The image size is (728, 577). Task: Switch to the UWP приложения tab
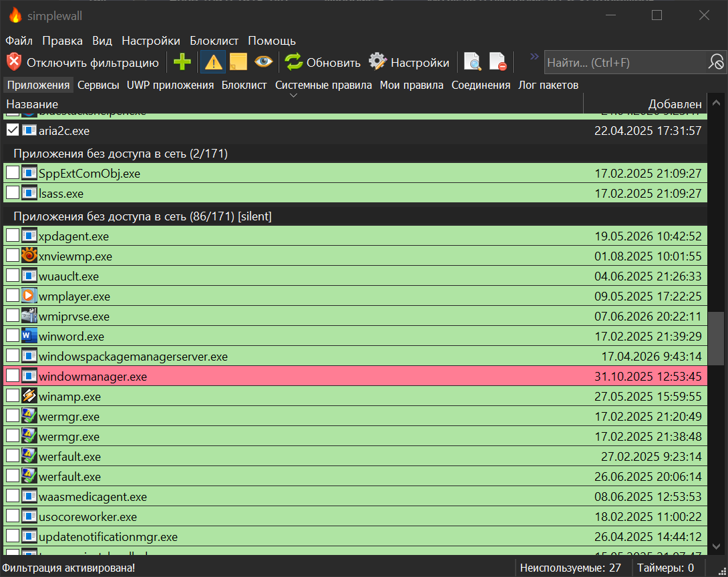click(170, 85)
